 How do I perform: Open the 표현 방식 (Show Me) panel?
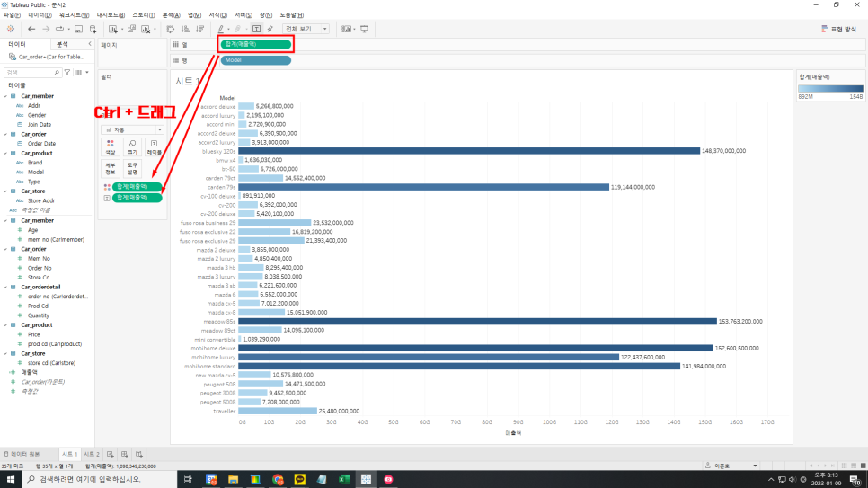tap(839, 29)
